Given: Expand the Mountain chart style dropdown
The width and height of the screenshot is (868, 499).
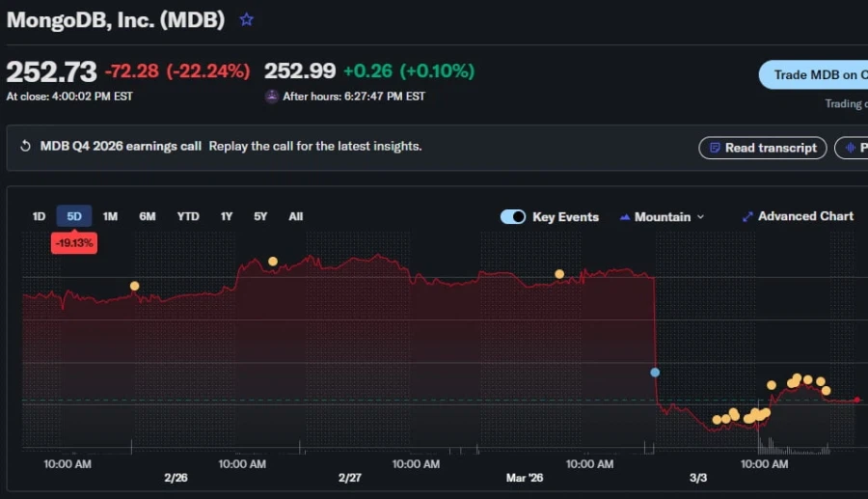Looking at the screenshot, I should tap(700, 217).
